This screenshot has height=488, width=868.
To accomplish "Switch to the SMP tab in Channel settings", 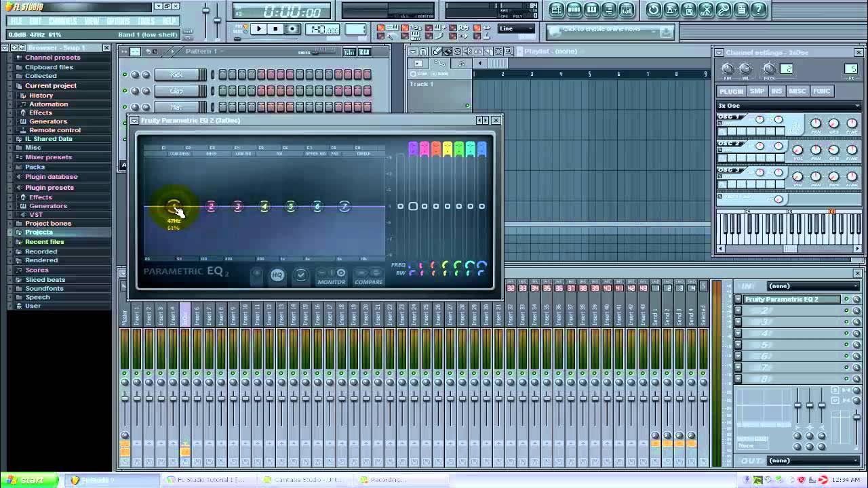I will coord(757,91).
